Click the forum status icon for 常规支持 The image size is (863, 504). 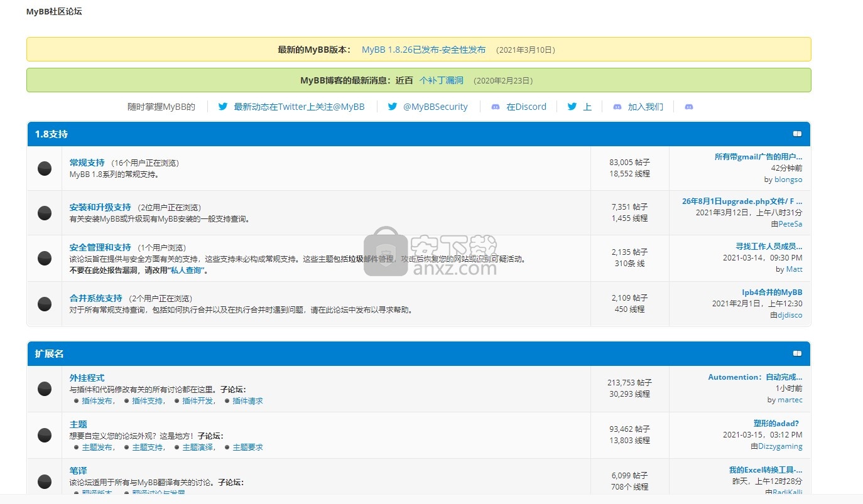(x=45, y=168)
